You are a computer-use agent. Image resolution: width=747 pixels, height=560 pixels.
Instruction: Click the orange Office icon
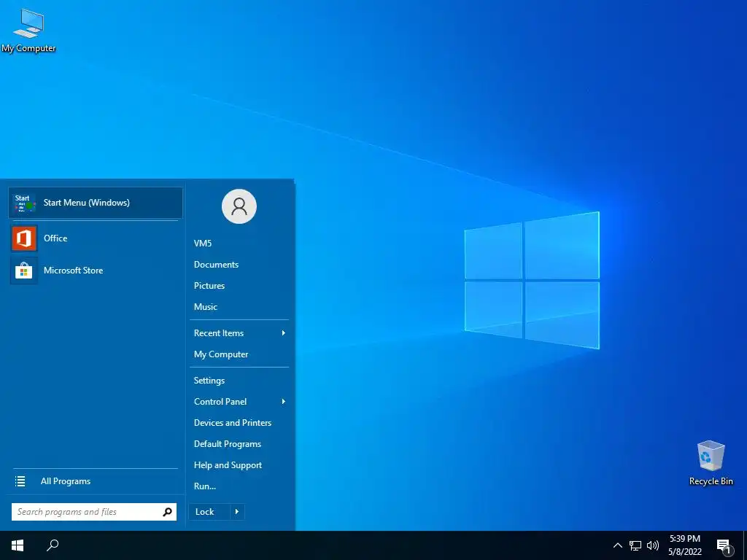pos(24,238)
